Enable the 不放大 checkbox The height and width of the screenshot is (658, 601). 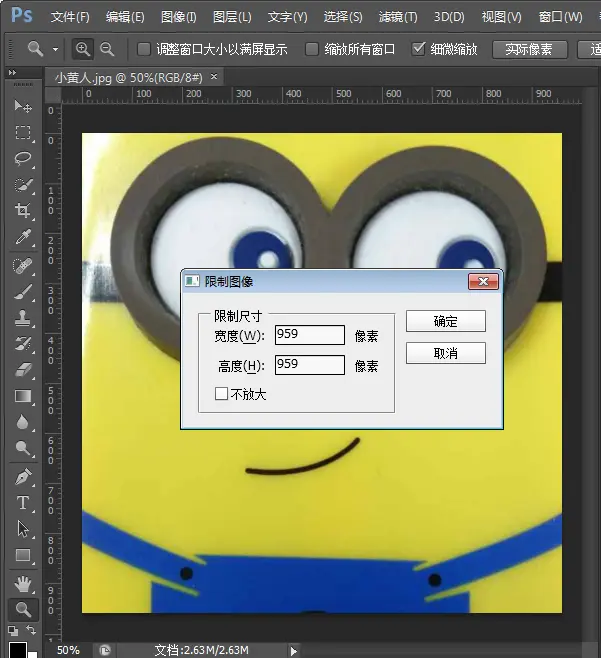pos(221,394)
